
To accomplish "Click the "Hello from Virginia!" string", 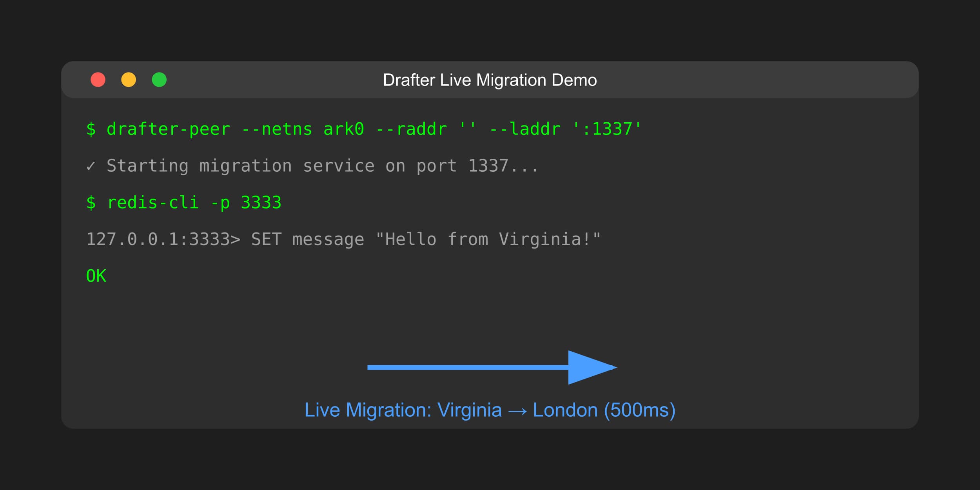I will [488, 240].
